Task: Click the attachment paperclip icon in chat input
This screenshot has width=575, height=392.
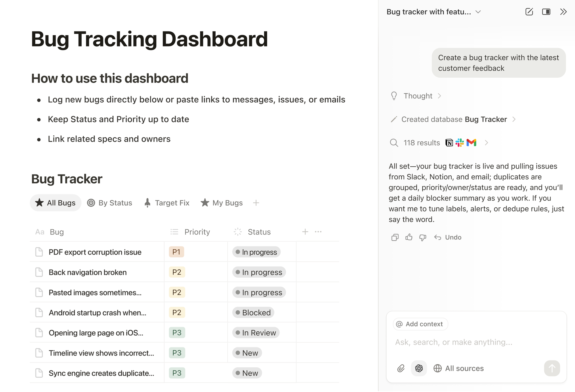Action: click(401, 368)
